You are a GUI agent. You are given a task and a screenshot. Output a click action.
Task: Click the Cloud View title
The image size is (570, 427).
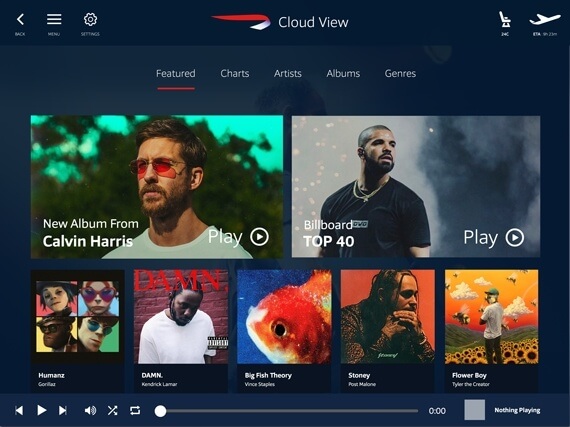tap(313, 22)
